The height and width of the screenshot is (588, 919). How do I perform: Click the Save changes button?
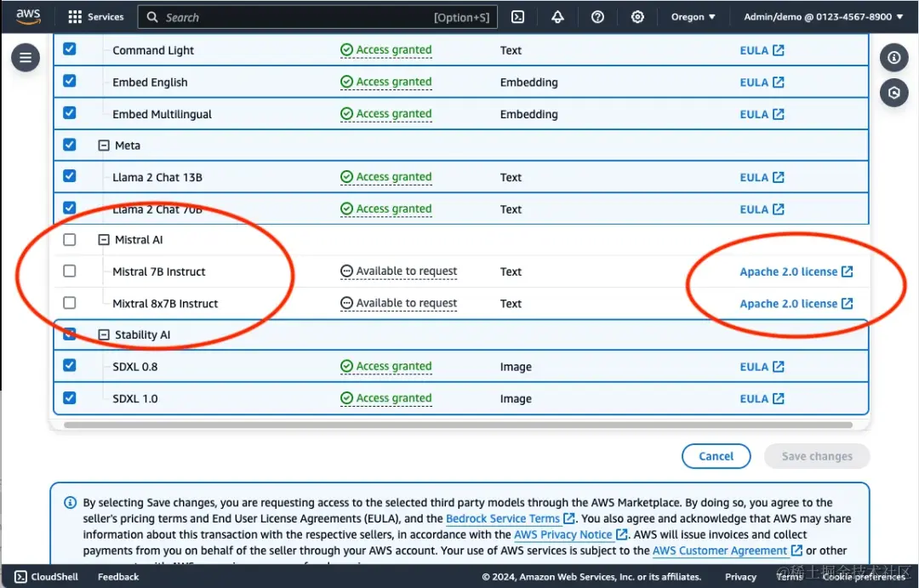point(816,456)
